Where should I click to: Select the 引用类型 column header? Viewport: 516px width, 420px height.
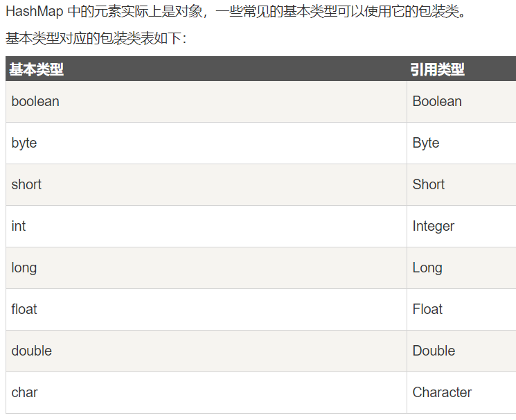(x=437, y=69)
